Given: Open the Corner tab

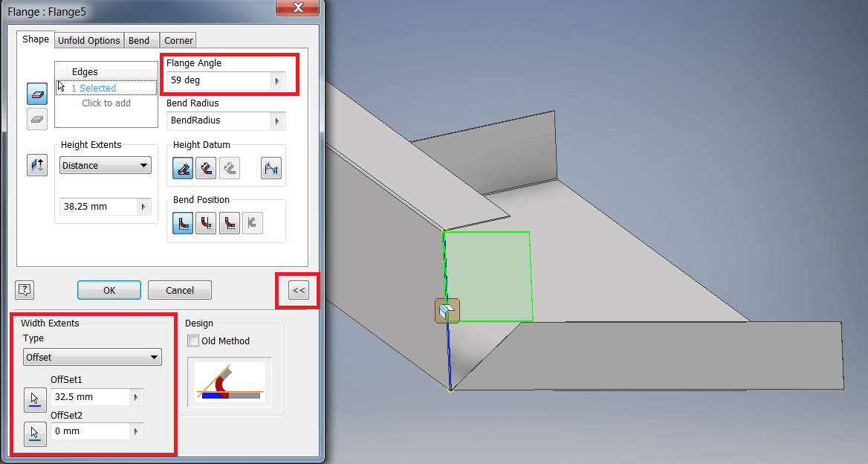Looking at the screenshot, I should 178,39.
